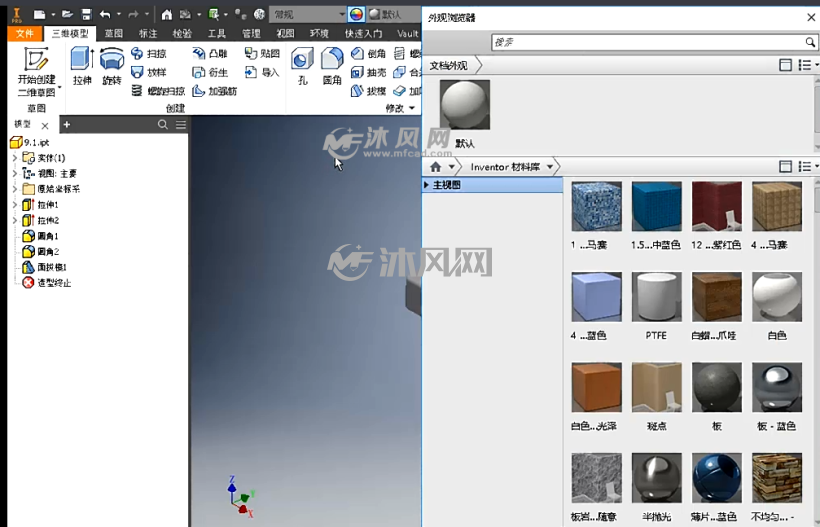
Task: Switch to the 检验 ribbon tab
Action: (182, 33)
